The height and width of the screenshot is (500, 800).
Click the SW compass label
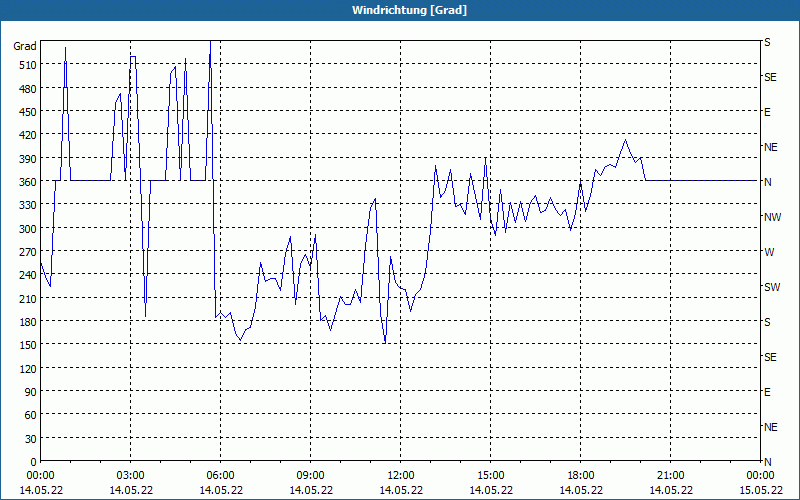click(772, 287)
